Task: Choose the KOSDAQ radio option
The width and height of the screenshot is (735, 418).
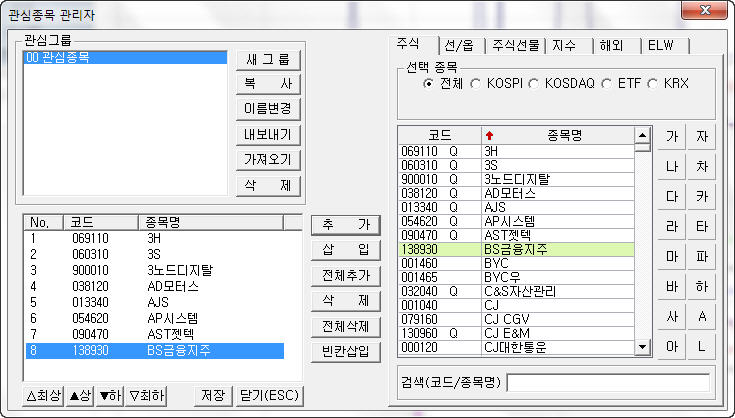Action: click(534, 83)
